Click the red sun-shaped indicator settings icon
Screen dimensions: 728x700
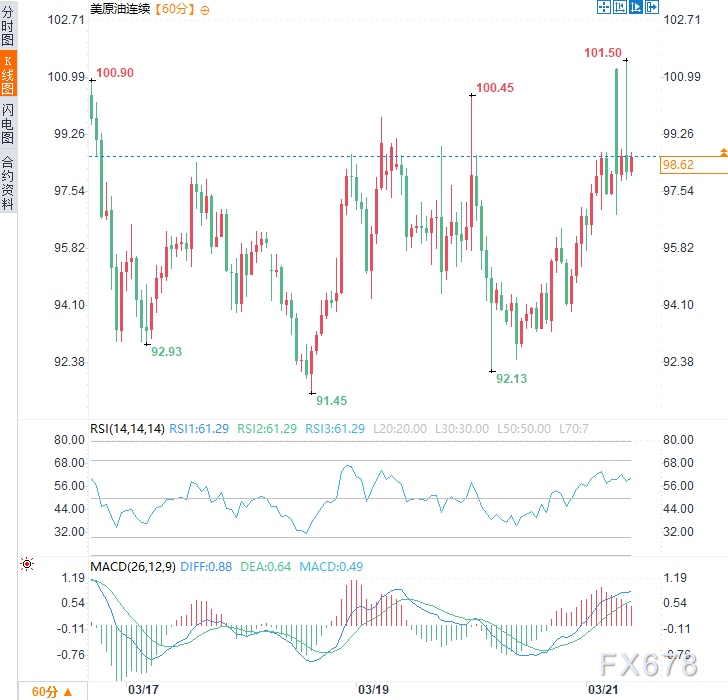coord(27,565)
